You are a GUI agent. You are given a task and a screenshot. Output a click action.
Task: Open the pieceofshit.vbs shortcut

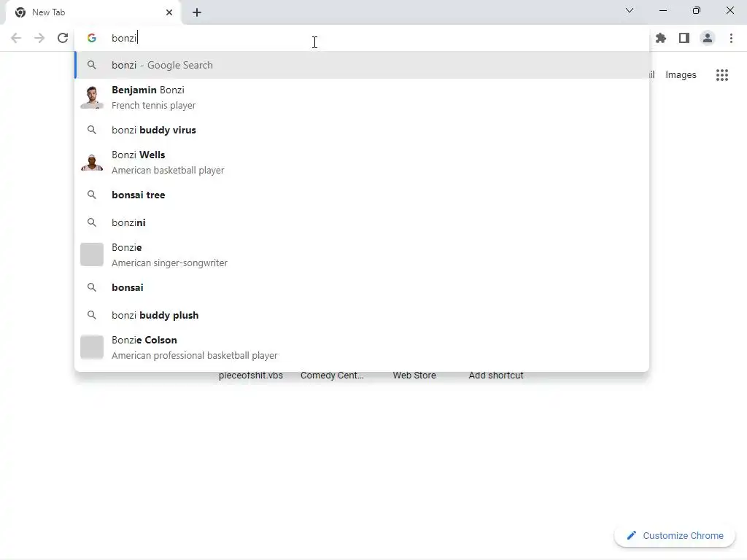tap(251, 376)
